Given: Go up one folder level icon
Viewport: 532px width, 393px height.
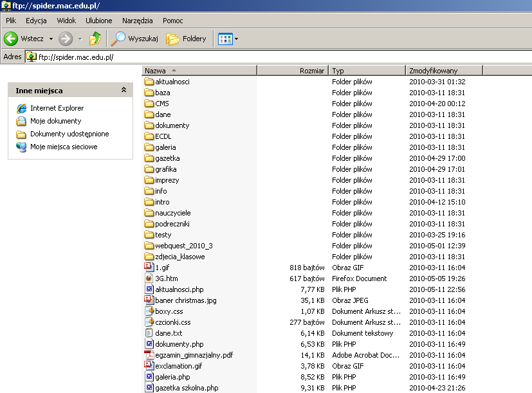Looking at the screenshot, I should pos(95,39).
